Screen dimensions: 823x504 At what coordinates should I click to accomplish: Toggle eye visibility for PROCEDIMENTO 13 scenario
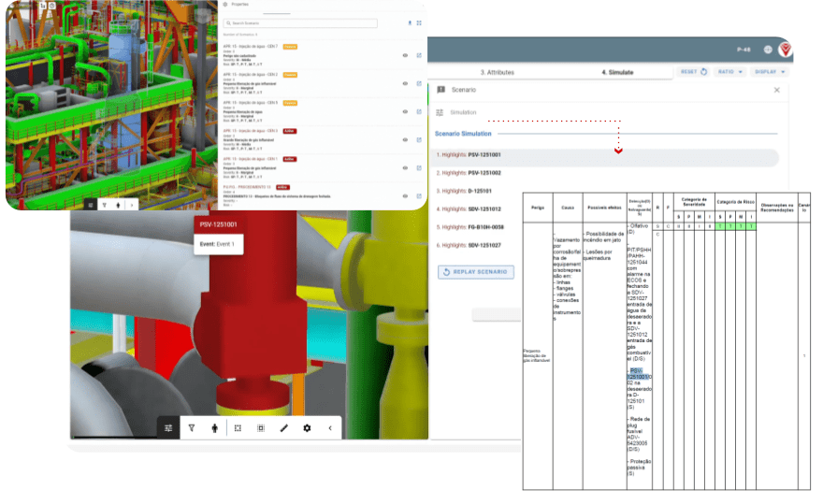coord(405,195)
